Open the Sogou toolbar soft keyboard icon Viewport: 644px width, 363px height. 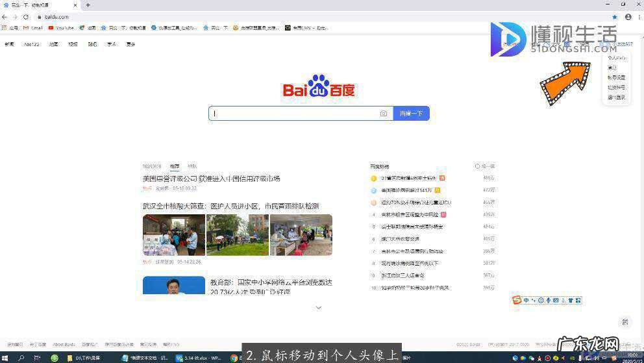556,301
